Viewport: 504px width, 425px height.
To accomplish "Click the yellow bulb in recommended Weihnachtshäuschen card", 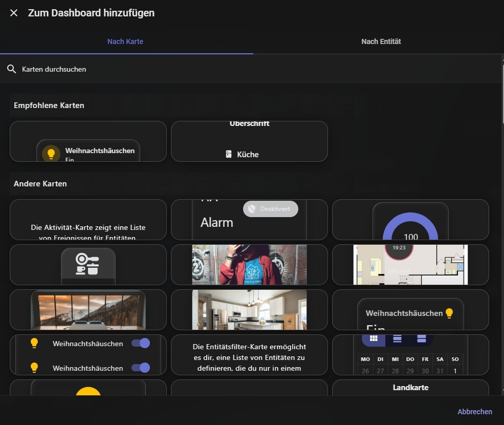I will tap(51, 153).
